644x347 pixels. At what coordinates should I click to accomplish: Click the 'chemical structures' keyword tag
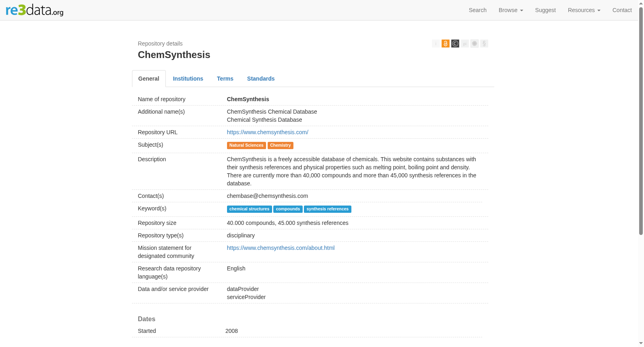[x=249, y=209]
